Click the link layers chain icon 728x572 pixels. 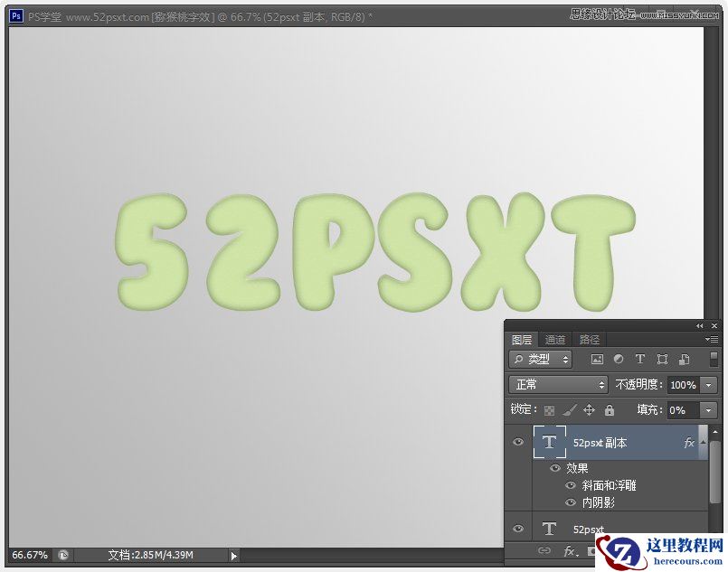click(x=544, y=550)
